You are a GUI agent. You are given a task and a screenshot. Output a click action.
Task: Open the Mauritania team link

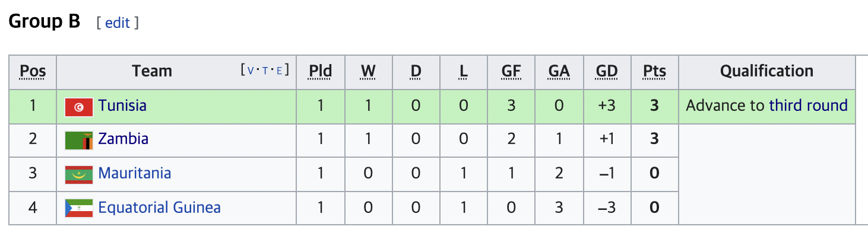click(x=135, y=173)
